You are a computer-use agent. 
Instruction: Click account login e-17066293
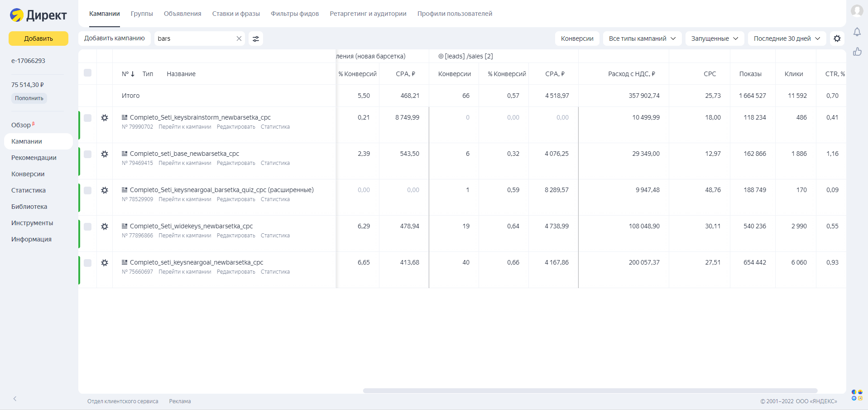point(28,61)
